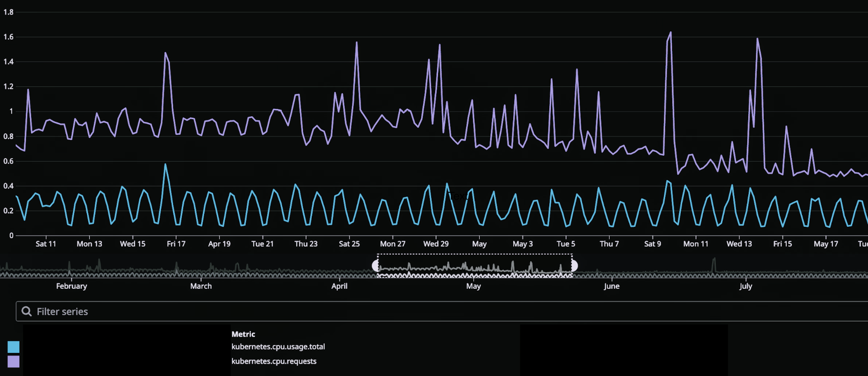Click the 0.4 y-axis value
The height and width of the screenshot is (376, 868).
pyautogui.click(x=8, y=186)
